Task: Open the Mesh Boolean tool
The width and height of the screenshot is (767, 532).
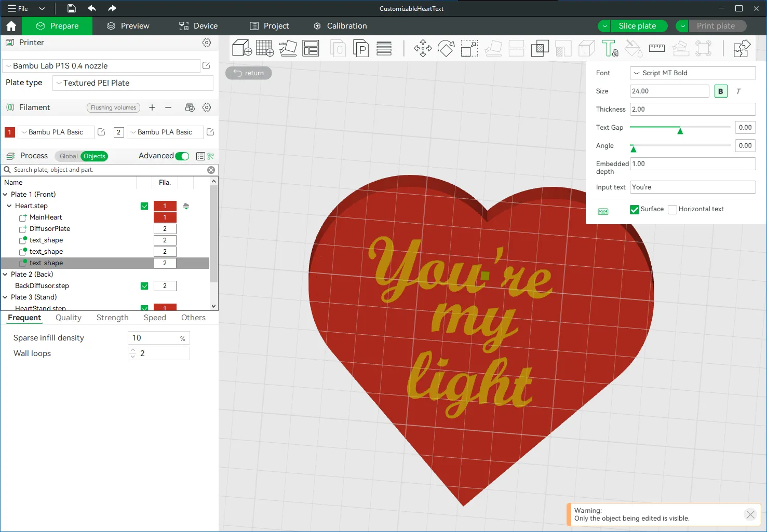Action: tap(540, 48)
